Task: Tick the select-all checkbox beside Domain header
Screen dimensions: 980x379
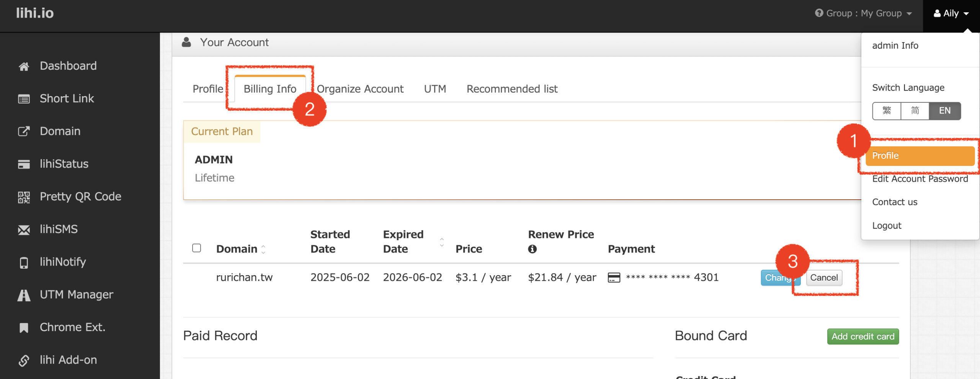Action: (x=196, y=248)
